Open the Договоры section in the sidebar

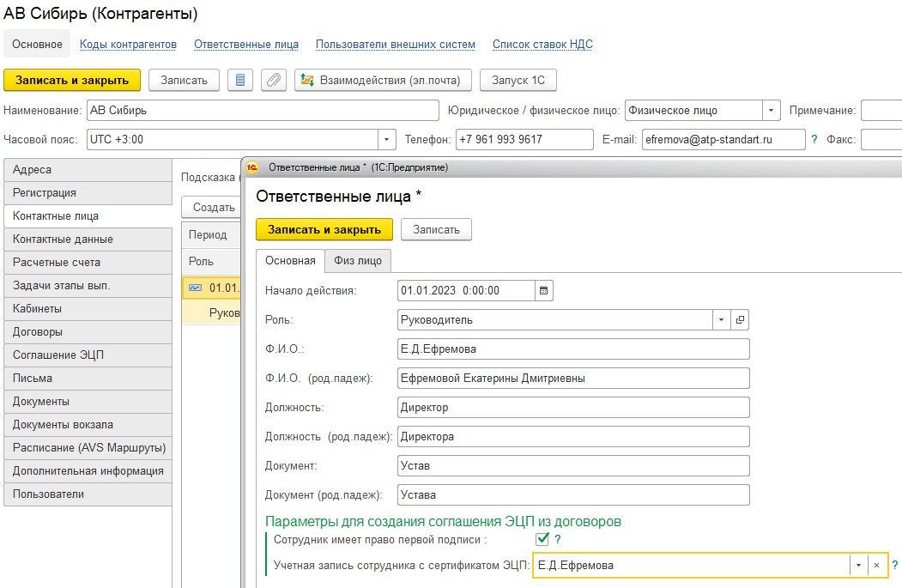(38, 332)
